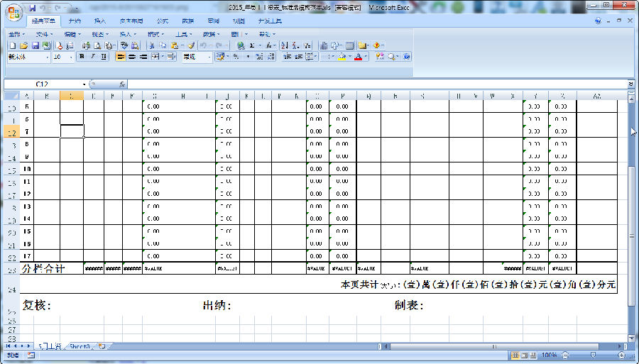Toggle italic formatting

[x=93, y=57]
